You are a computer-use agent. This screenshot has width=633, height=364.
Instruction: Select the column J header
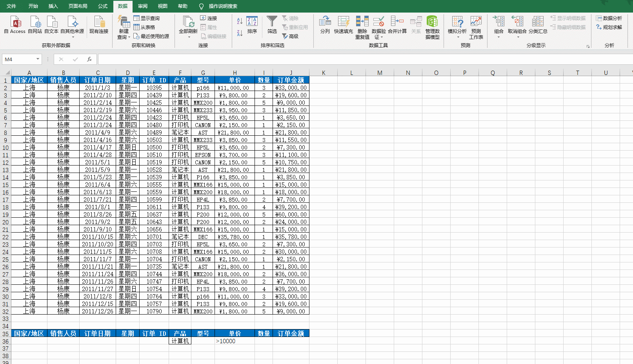tap(291, 73)
